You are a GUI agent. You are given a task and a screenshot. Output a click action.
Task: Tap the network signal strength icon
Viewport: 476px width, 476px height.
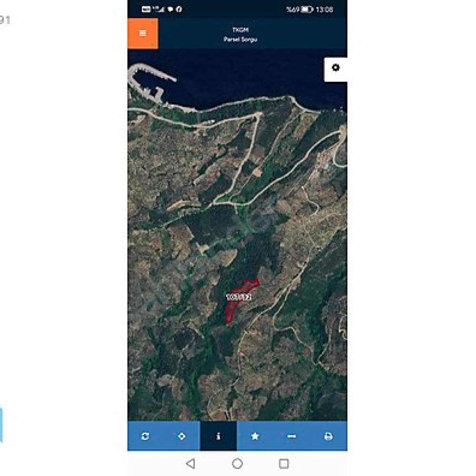[x=158, y=9]
